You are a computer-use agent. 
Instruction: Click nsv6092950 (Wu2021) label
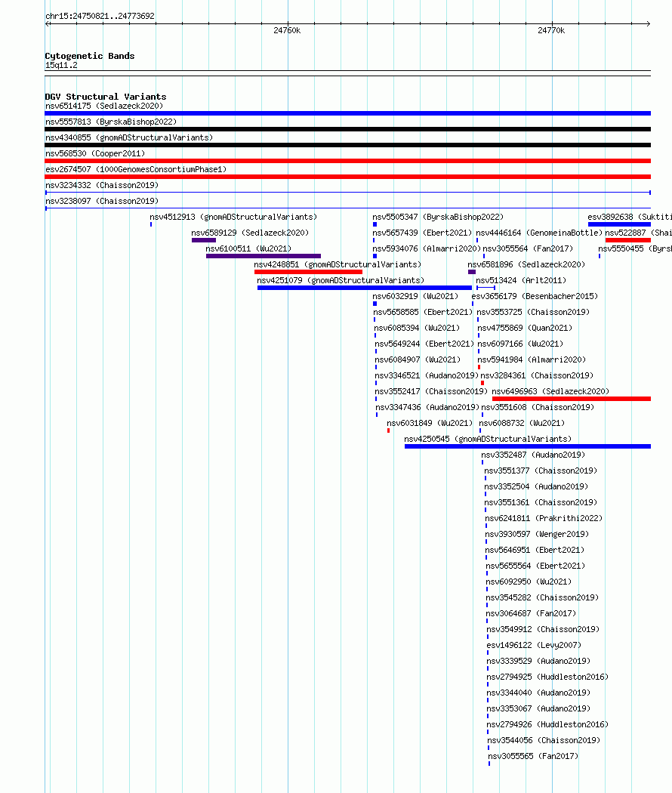(x=529, y=582)
